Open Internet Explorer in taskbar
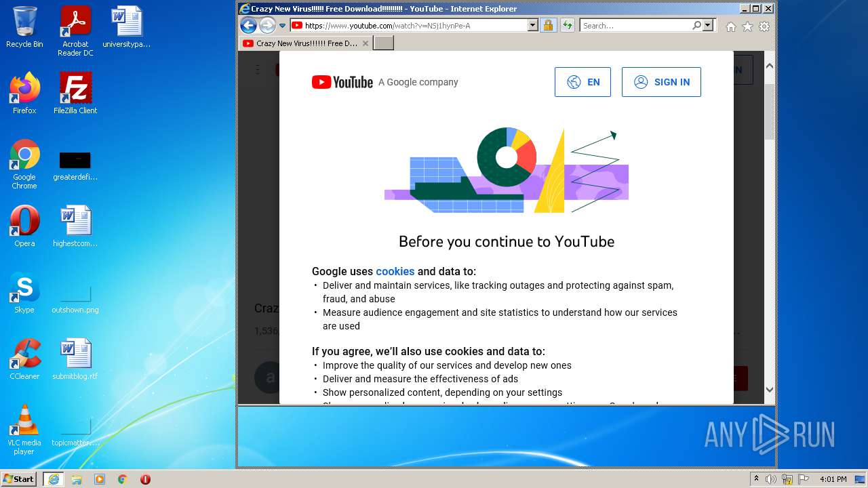The image size is (868, 488). (54, 479)
